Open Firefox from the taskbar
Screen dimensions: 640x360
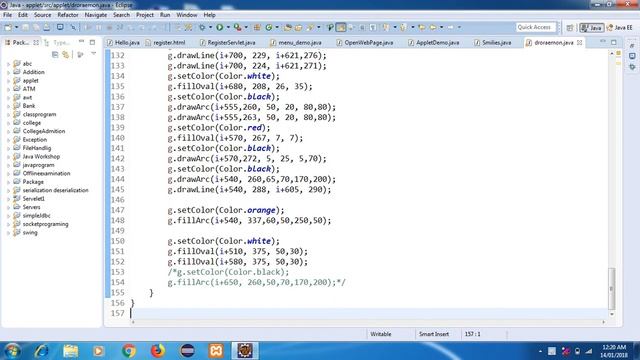(x=158, y=351)
